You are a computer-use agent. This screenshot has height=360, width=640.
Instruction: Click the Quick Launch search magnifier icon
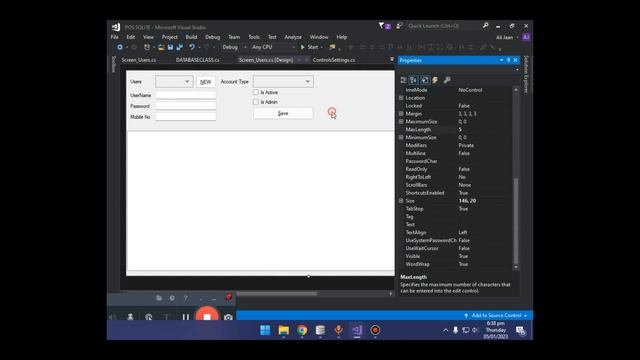tap(486, 26)
